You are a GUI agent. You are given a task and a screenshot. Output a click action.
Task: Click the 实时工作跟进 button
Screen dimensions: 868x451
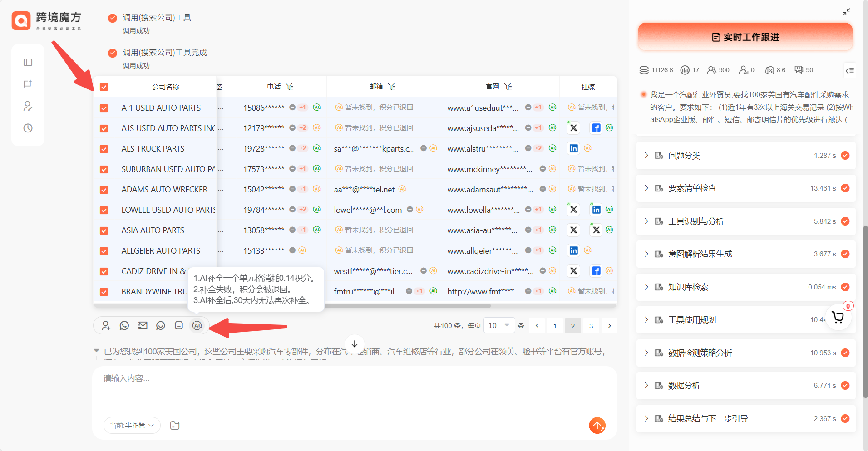pos(745,37)
